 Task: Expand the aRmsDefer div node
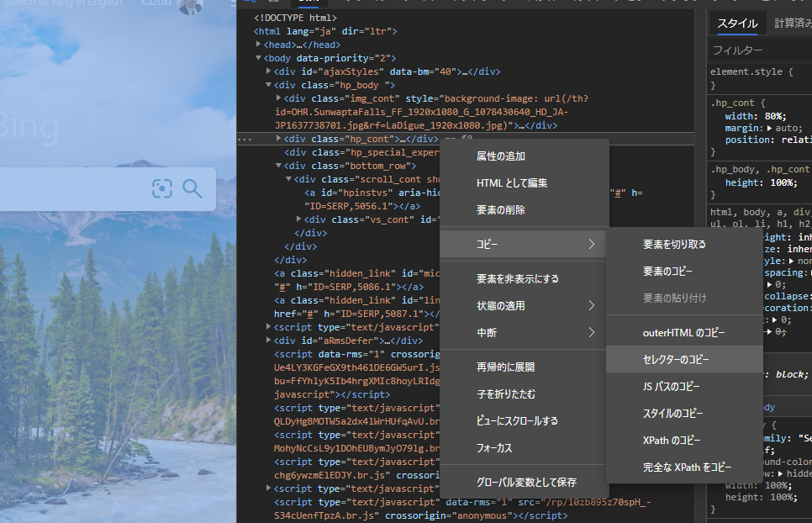pyautogui.click(x=268, y=341)
